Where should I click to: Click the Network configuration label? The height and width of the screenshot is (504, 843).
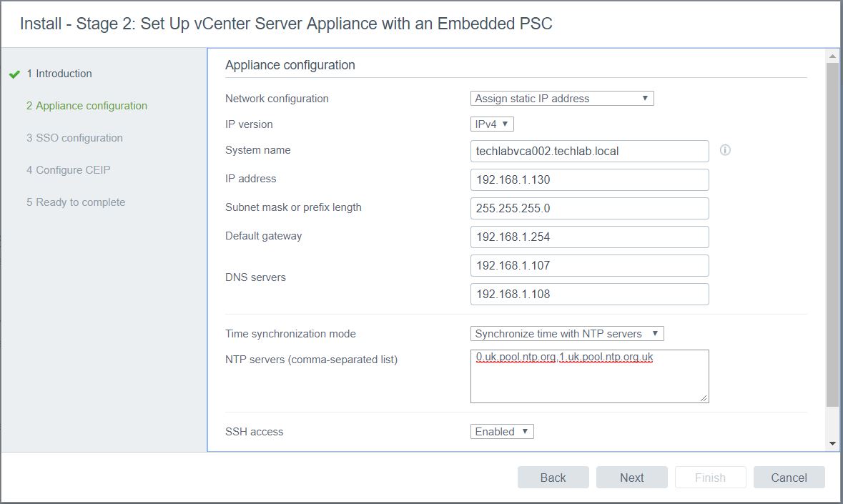point(277,99)
